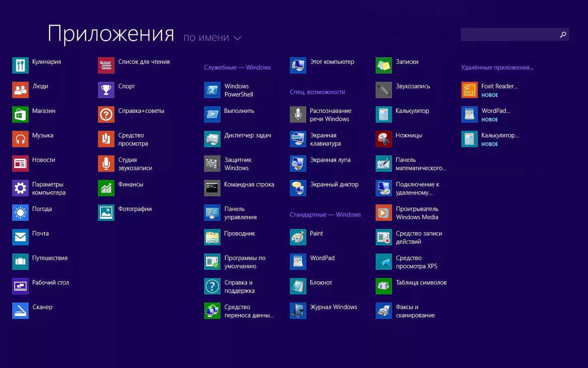Open the Экранная лупа magnifier icon
Viewport: 588px width, 368px height.
(x=298, y=163)
